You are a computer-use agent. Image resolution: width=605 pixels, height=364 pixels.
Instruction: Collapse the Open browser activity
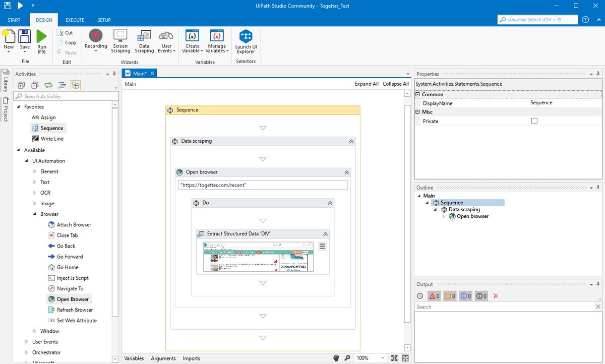pos(346,172)
